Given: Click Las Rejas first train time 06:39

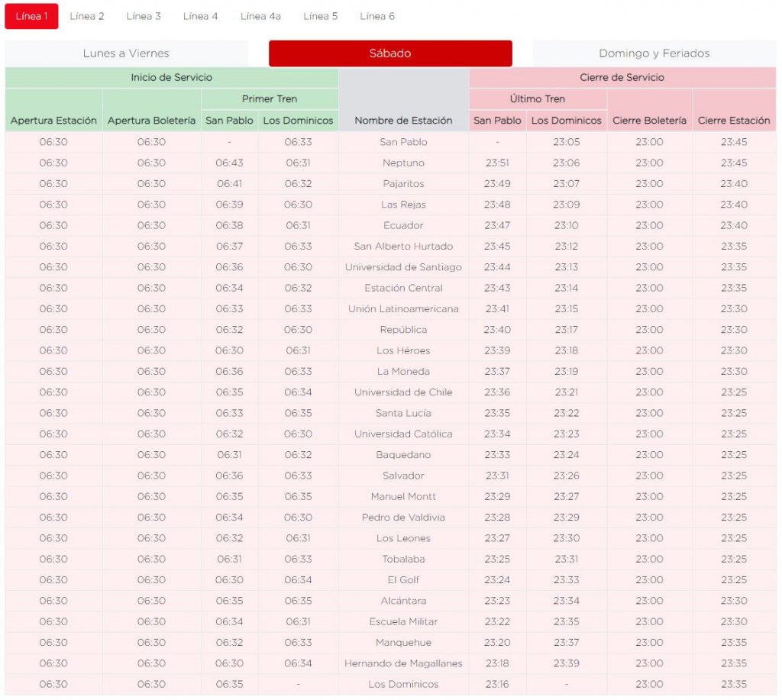Looking at the screenshot, I should [x=229, y=205].
